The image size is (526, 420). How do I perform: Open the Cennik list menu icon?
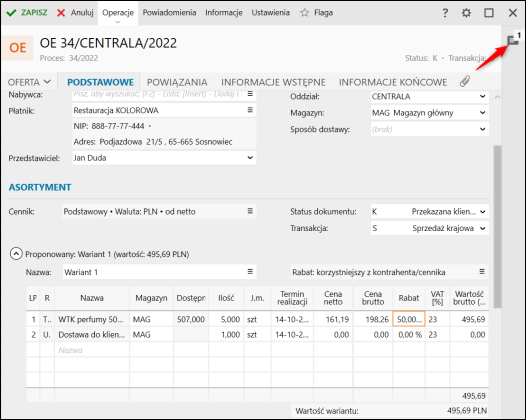250,211
